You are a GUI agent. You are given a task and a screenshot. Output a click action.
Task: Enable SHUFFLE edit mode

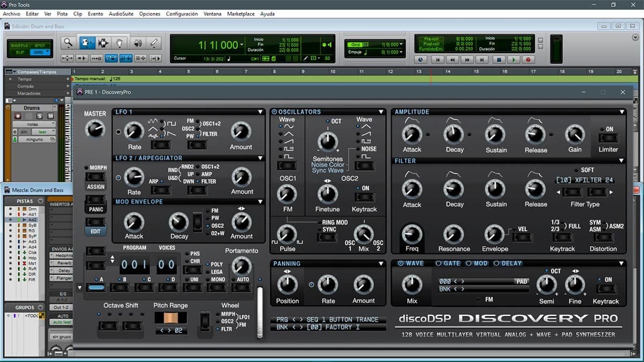(19, 46)
